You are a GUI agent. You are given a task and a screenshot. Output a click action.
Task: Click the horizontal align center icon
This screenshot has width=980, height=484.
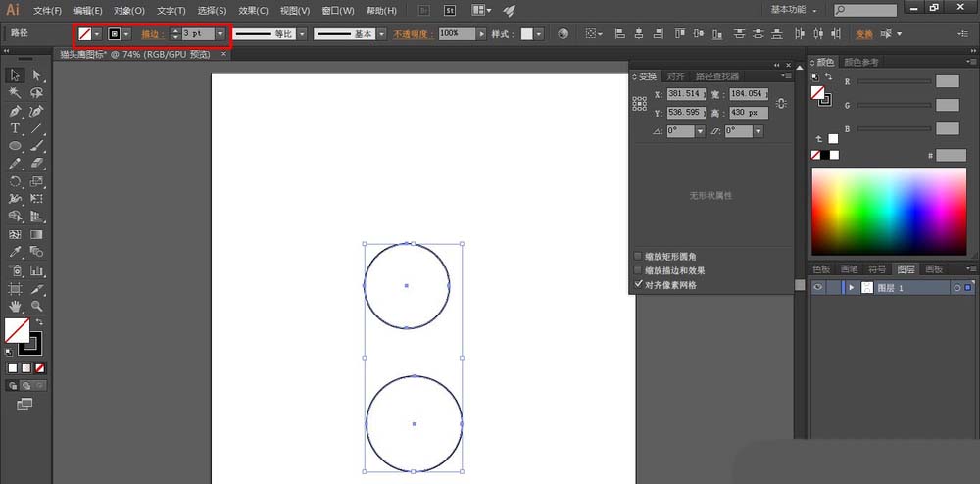point(638,33)
